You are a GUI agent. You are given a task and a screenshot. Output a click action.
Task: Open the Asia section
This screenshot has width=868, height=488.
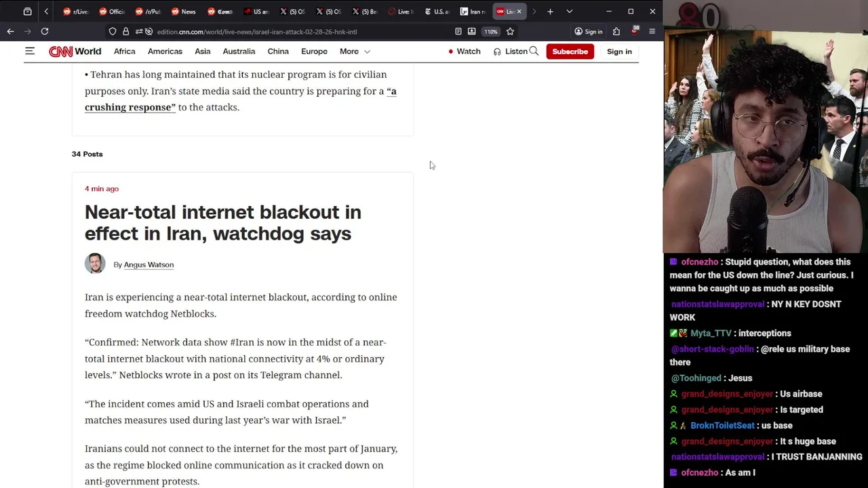click(x=203, y=52)
